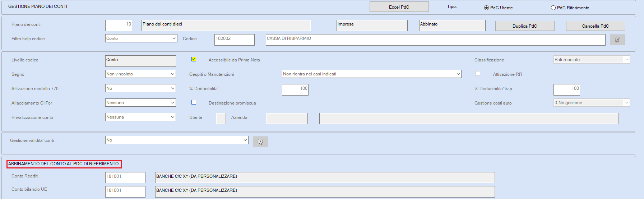The image size is (644, 199).
Task: Expand the Gestione costi auto dropdown
Action: click(x=592, y=103)
